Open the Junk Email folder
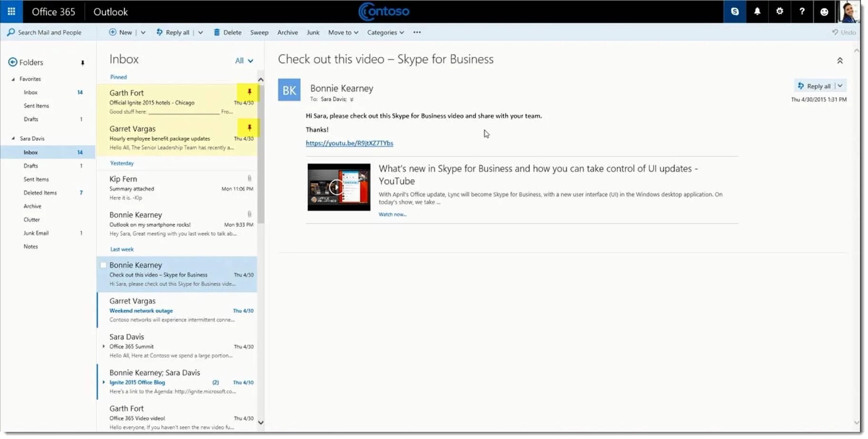 36,233
